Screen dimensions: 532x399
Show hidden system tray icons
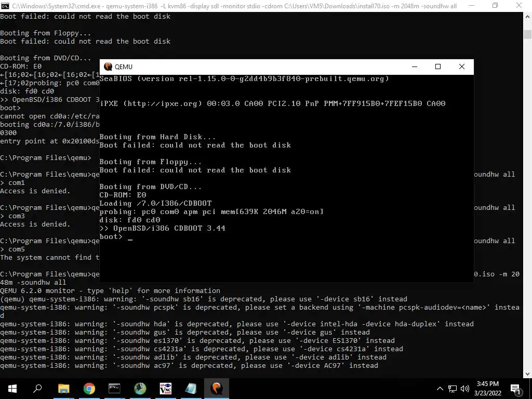(440, 389)
